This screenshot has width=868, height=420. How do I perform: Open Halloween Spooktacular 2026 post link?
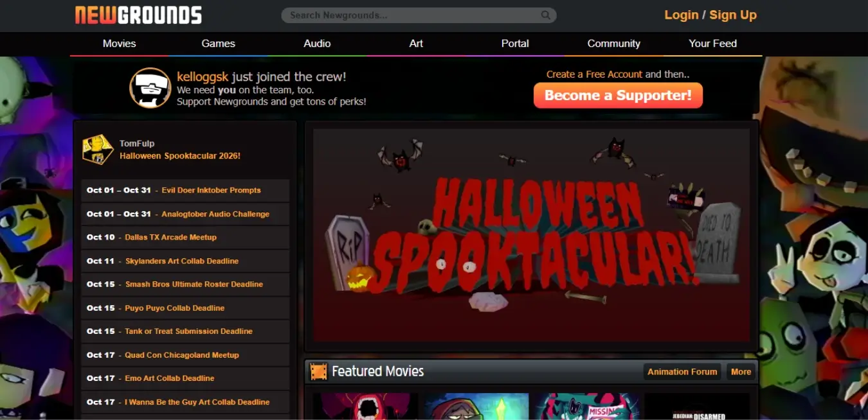pyautogui.click(x=180, y=156)
